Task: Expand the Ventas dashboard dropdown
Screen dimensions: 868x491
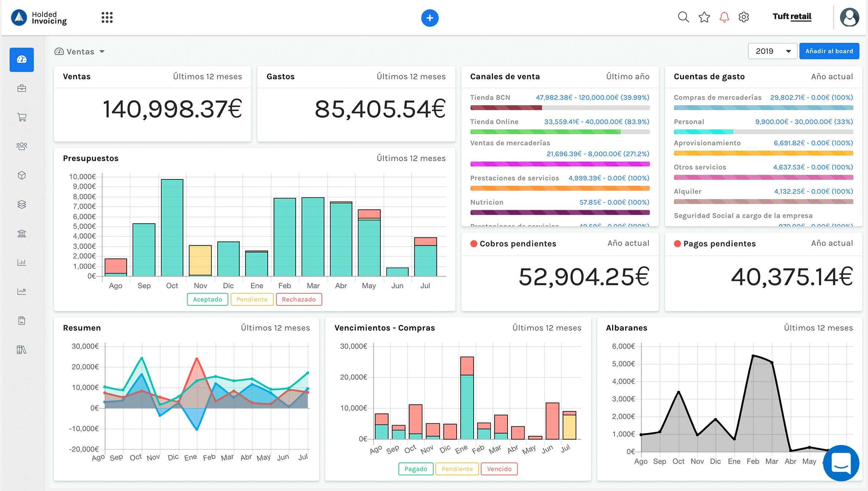Action: (x=80, y=52)
